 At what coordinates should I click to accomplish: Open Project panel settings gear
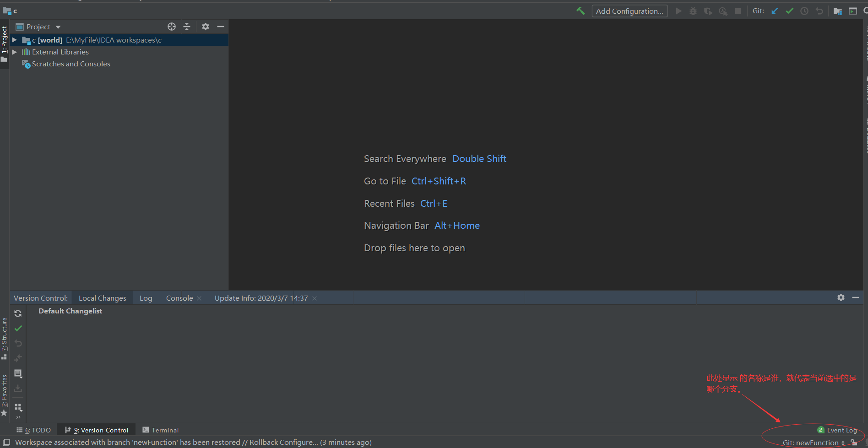pyautogui.click(x=206, y=27)
